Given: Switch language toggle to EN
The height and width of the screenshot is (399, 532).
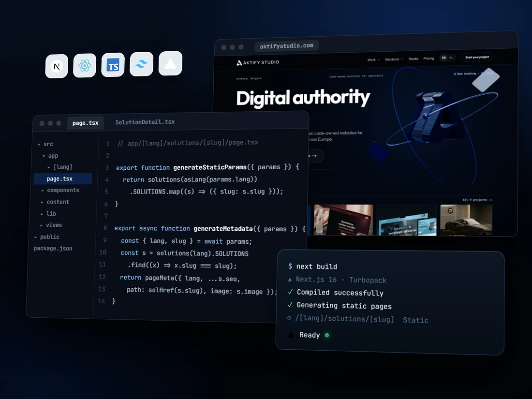Looking at the screenshot, I should tap(443, 58).
